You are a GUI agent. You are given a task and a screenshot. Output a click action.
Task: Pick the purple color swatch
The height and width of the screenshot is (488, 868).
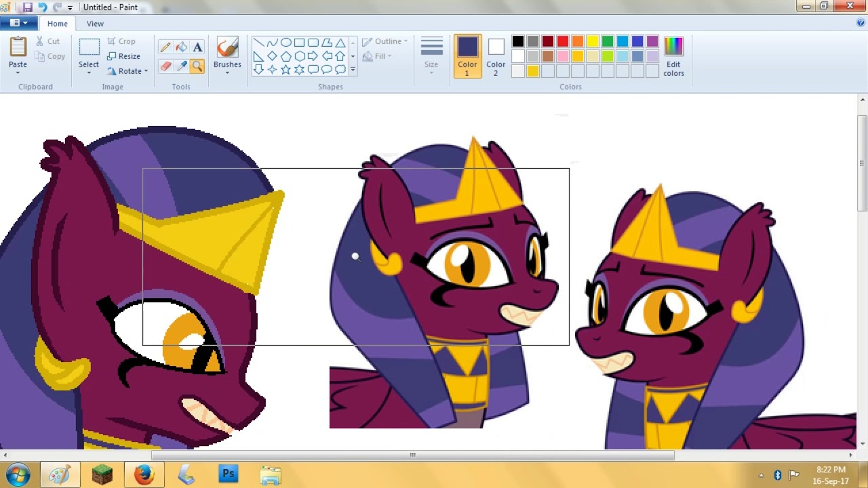(x=652, y=42)
